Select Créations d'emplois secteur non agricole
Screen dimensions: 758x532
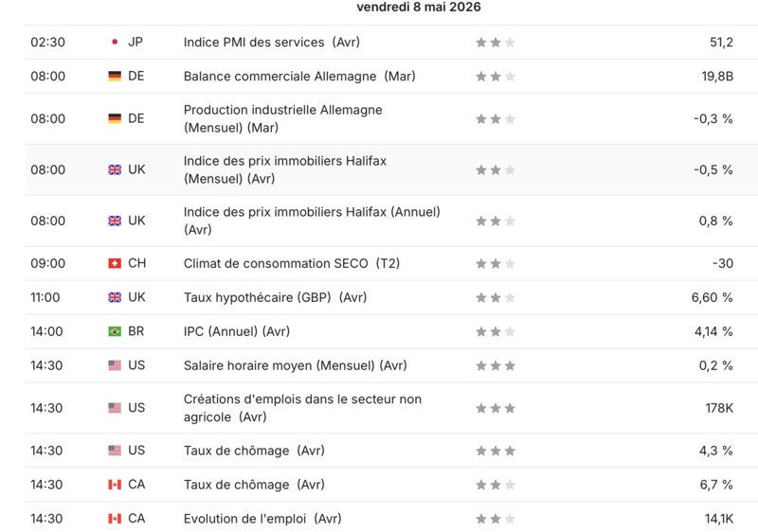302,408
